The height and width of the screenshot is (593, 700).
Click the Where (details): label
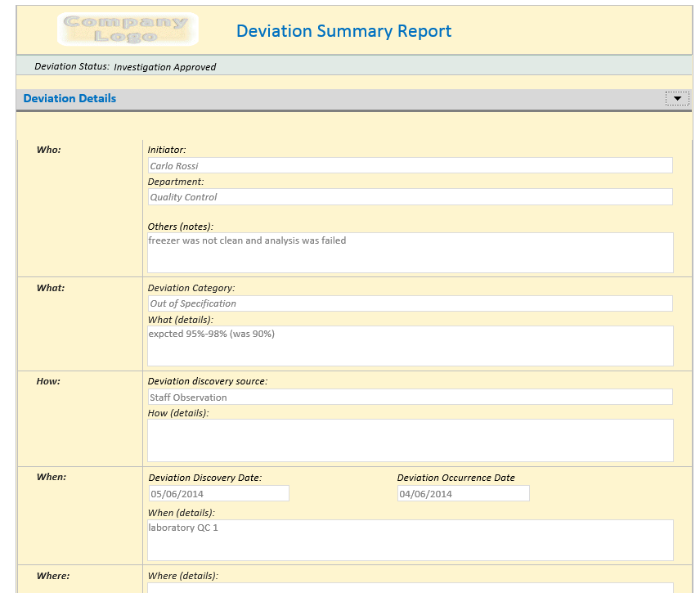point(183,576)
